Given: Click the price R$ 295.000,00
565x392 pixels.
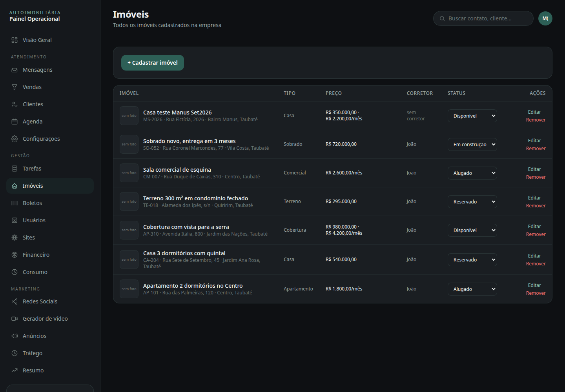Looking at the screenshot, I should tap(341, 201).
